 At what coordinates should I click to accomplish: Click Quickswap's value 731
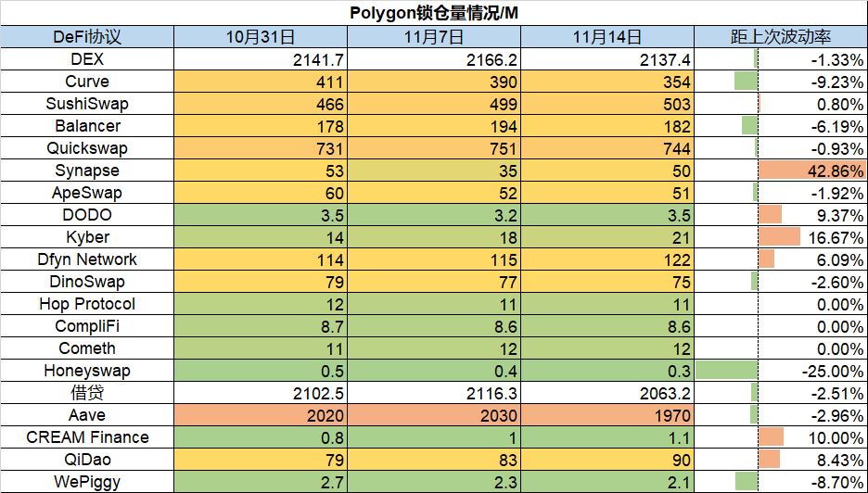261,148
